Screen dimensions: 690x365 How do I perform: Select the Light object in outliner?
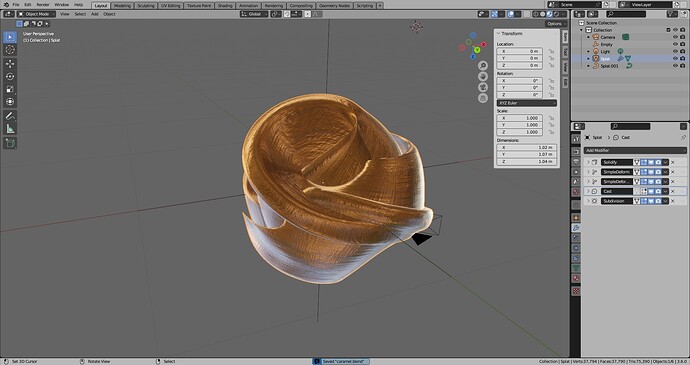point(606,52)
